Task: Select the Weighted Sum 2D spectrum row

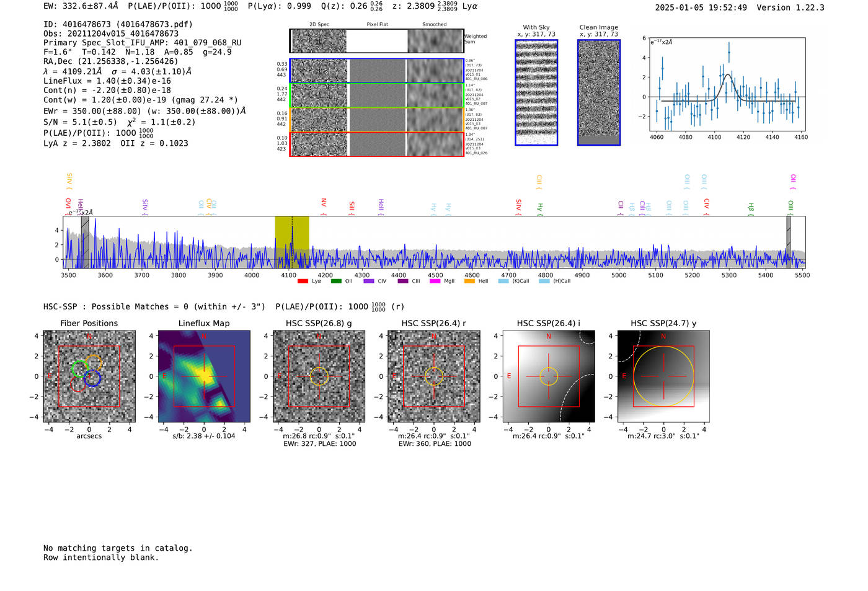Action: coord(377,41)
